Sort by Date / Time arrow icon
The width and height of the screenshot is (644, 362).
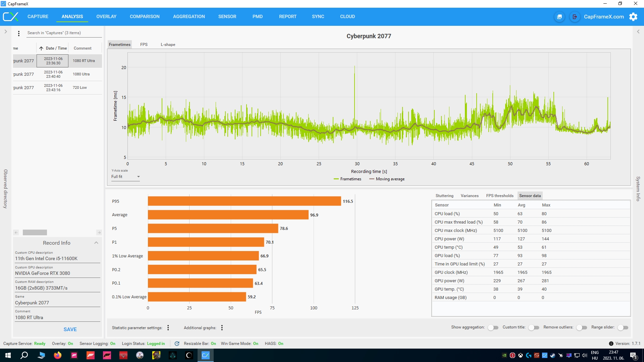pyautogui.click(x=41, y=48)
